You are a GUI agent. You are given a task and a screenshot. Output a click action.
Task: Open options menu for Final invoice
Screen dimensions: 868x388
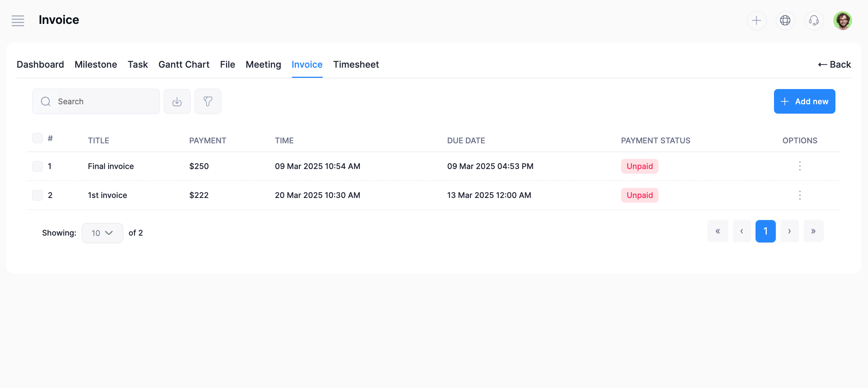[800, 166]
